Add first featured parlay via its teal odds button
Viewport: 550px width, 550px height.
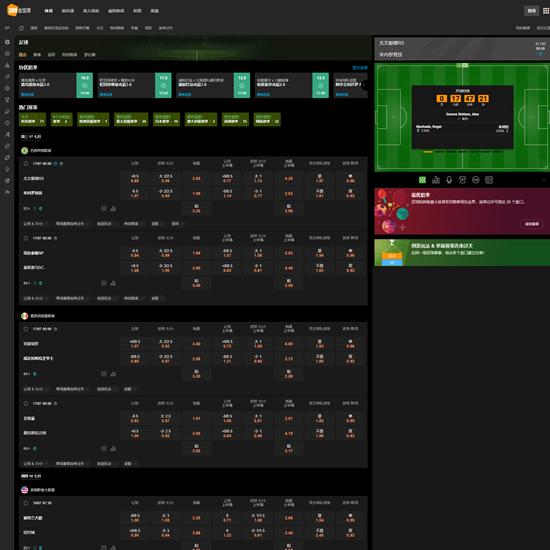[85, 85]
